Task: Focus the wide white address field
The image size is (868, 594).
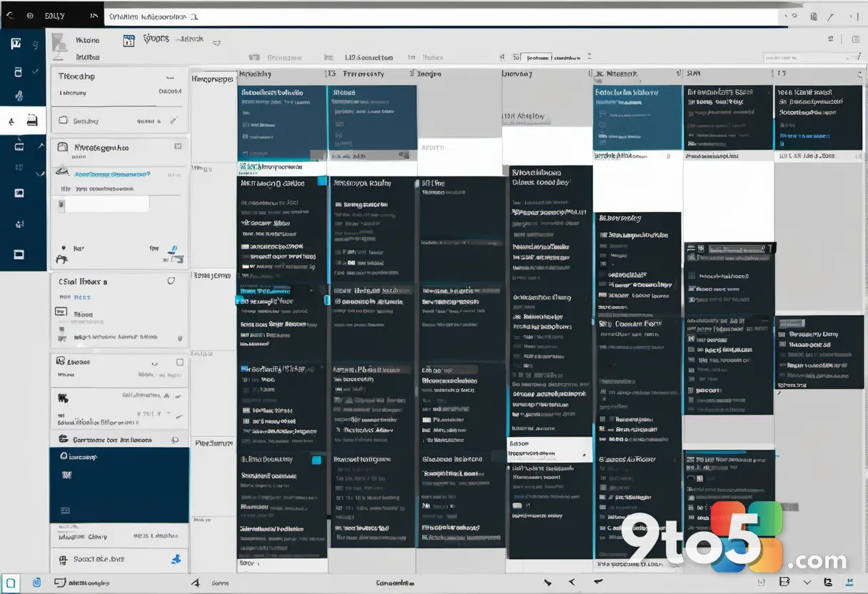Action: [x=441, y=16]
